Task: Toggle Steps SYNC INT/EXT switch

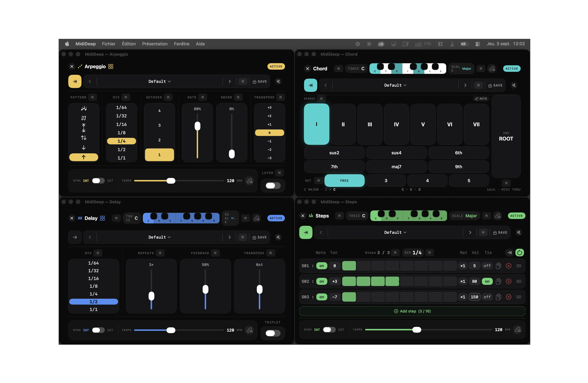Action: tap(329, 330)
